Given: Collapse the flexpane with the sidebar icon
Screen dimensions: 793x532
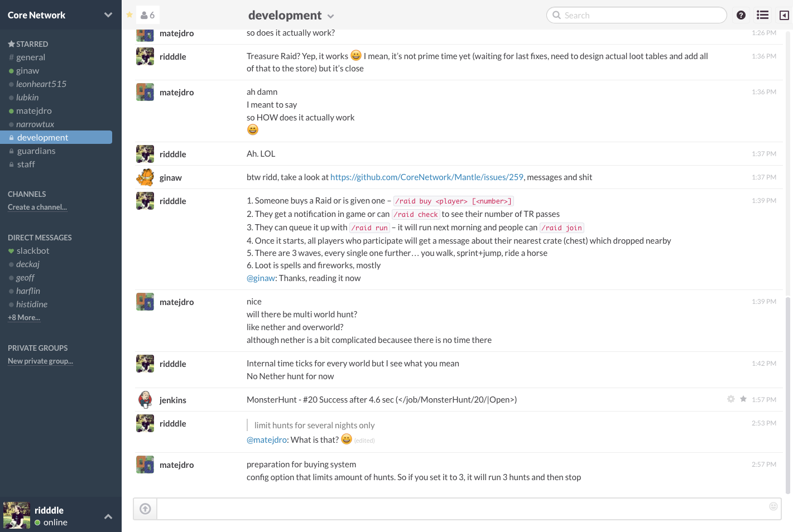Looking at the screenshot, I should point(784,15).
